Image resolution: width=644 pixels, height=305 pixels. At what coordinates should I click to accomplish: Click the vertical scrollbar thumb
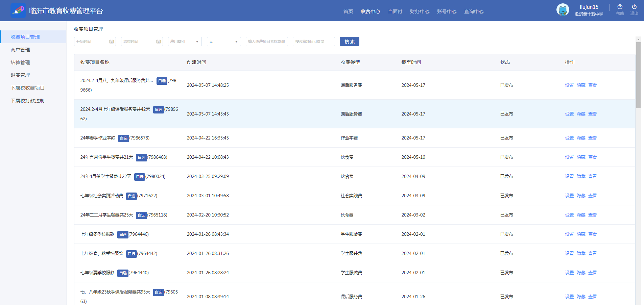click(638, 75)
